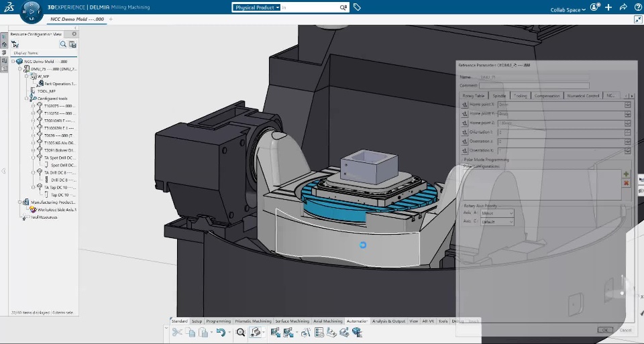Collapse the left panel with side arrow

(x=3, y=171)
